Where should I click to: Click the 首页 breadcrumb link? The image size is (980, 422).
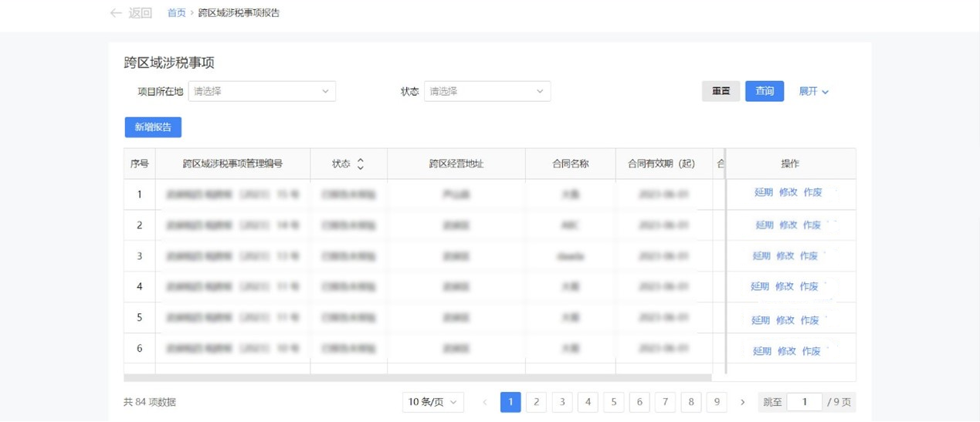coord(177,13)
